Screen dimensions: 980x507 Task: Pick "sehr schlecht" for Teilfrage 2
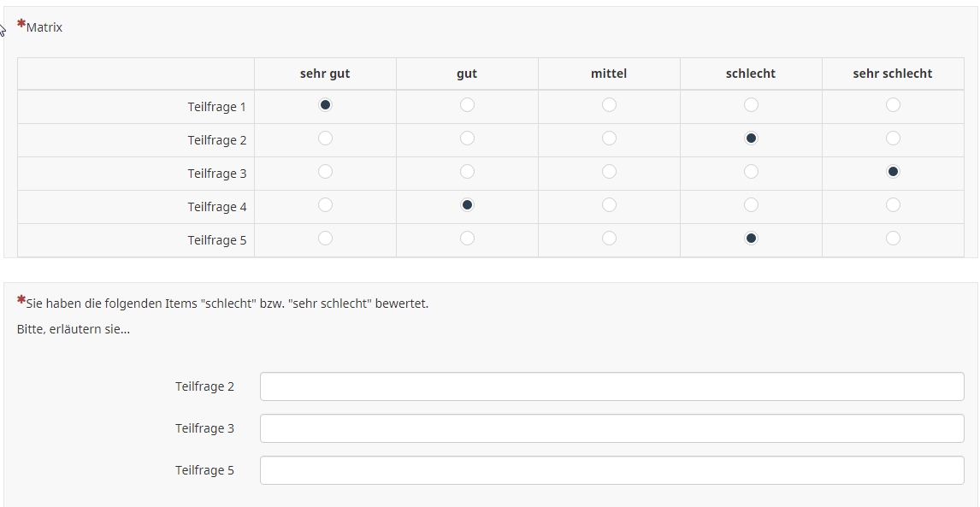(893, 139)
